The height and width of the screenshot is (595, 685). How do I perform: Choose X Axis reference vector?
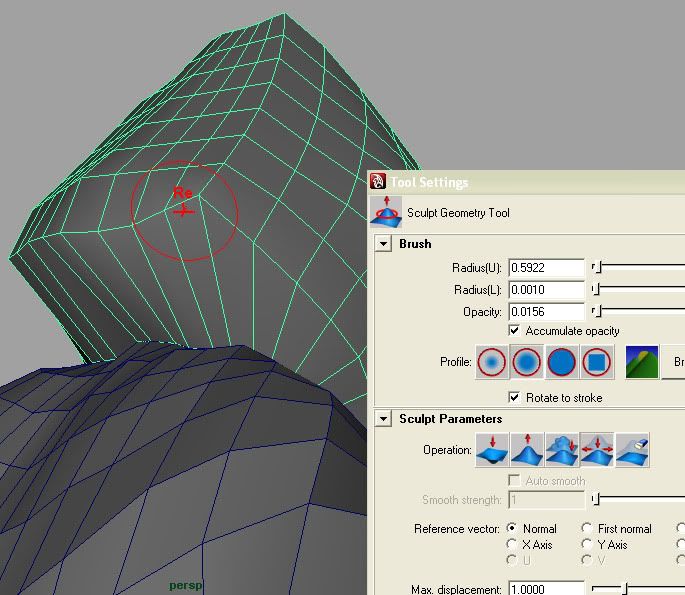click(513, 544)
